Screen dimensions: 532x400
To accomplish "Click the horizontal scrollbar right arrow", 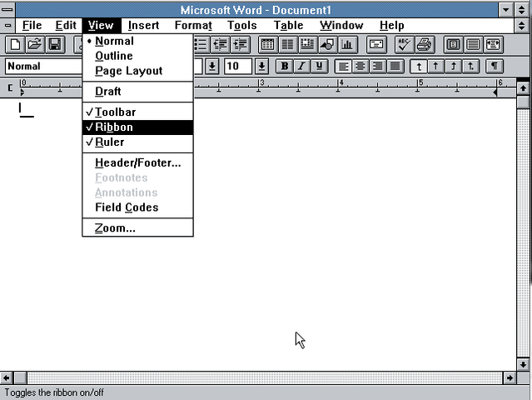I will point(510,378).
